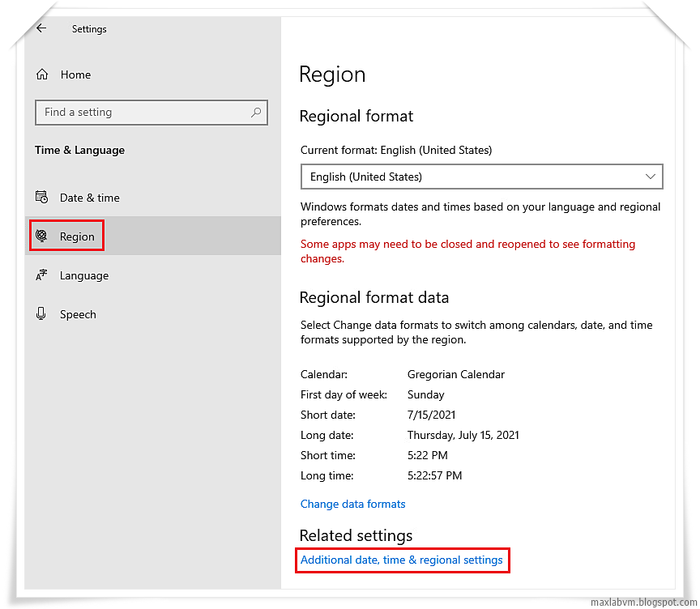The width and height of the screenshot is (700, 609).
Task: Open the Home icon in sidebar
Action: point(42,74)
